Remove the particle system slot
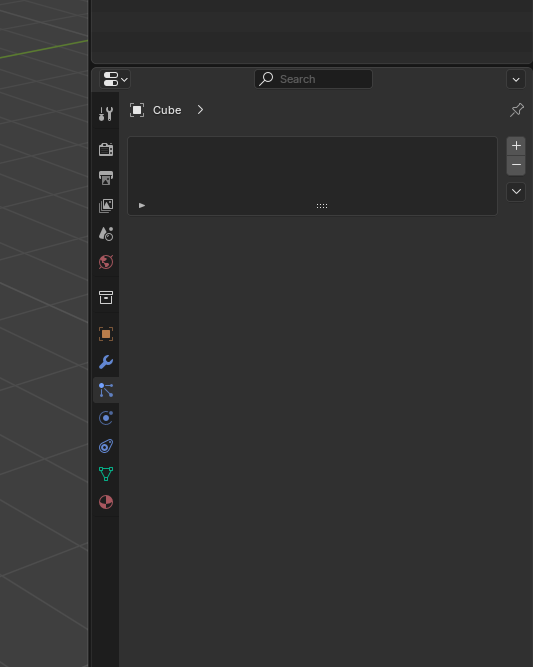 (516, 165)
